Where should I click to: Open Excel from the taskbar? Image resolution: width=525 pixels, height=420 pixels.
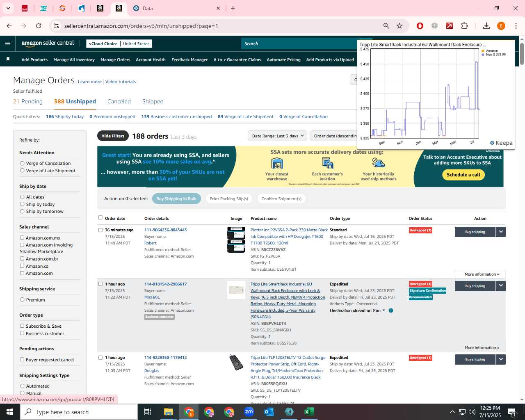[x=309, y=412]
